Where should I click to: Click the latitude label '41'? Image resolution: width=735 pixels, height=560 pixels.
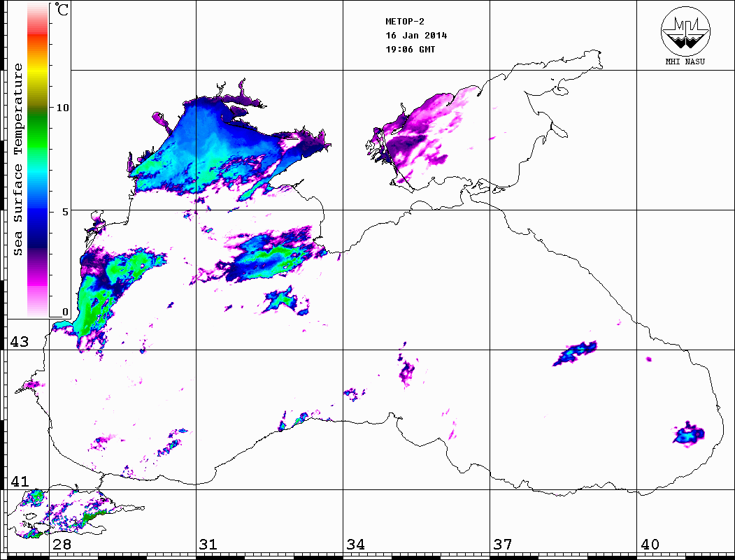[20, 482]
